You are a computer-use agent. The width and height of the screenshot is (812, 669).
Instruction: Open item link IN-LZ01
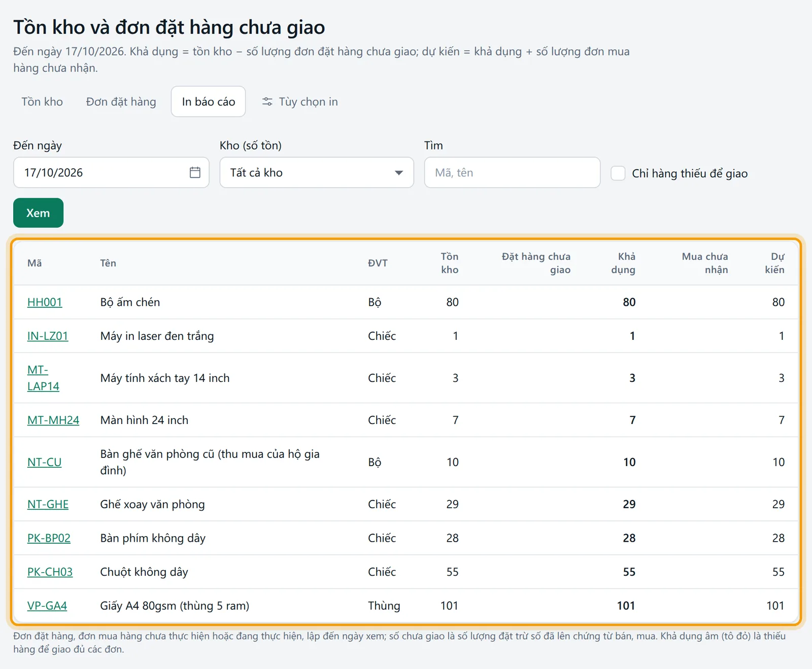coord(48,336)
